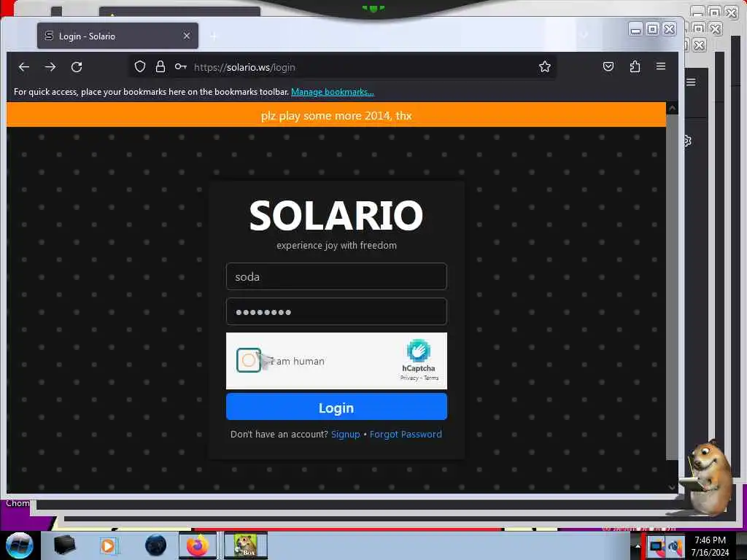This screenshot has height=560, width=747.
Task: Open the Extensions puzzle icon
Action: point(635,66)
